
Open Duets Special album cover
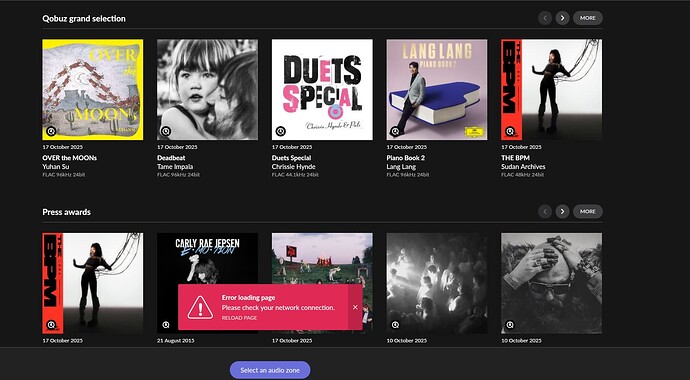(322, 90)
